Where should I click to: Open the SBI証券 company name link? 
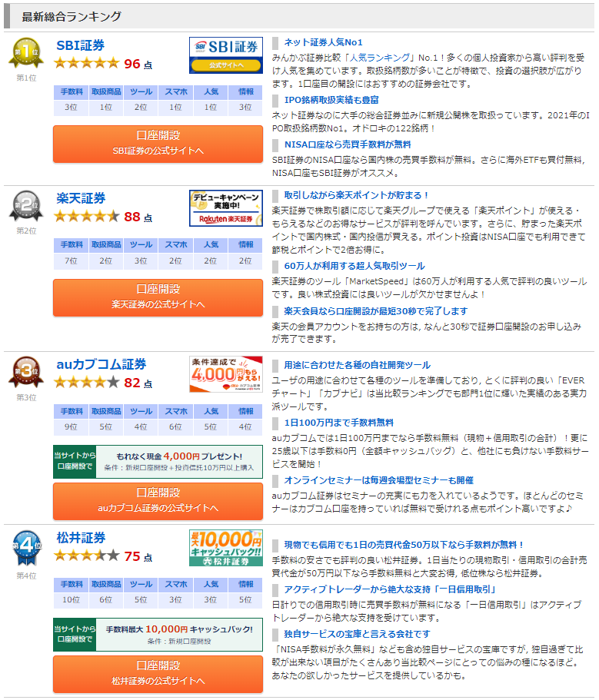pos(81,45)
